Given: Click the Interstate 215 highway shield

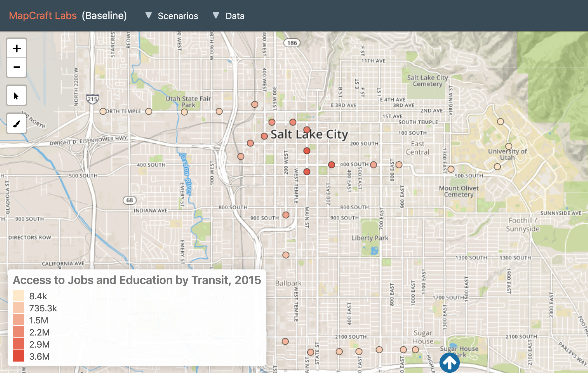Looking at the screenshot, I should (92, 99).
